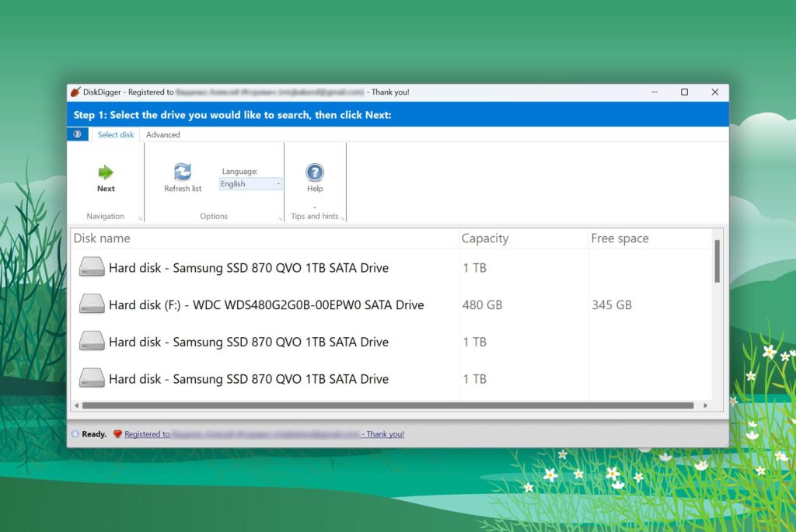Click the vertical scrollbar thumb of disk list

coord(717,261)
